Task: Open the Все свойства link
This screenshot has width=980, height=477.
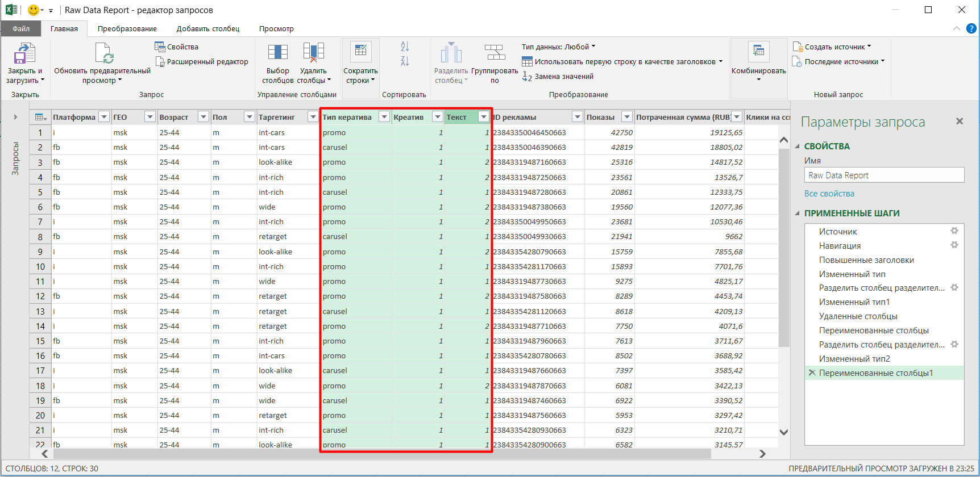Action: pyautogui.click(x=829, y=194)
